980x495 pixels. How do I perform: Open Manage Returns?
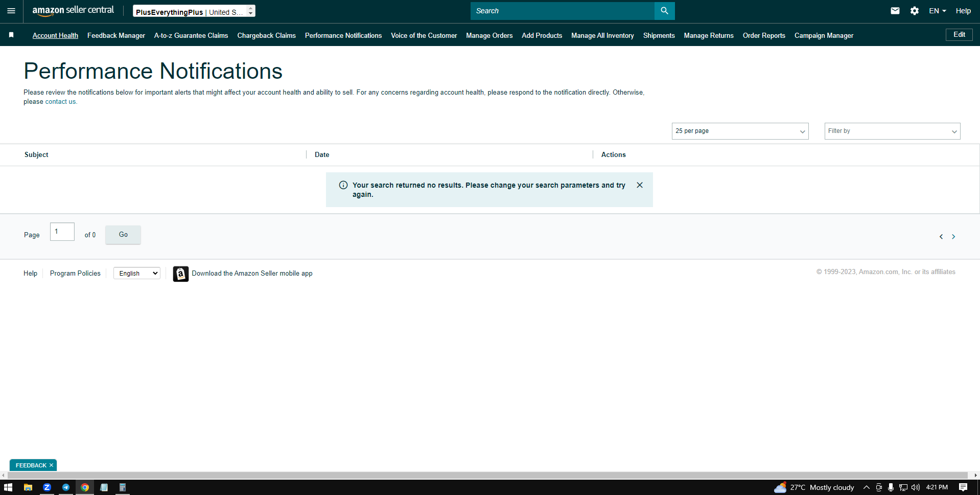[709, 35]
